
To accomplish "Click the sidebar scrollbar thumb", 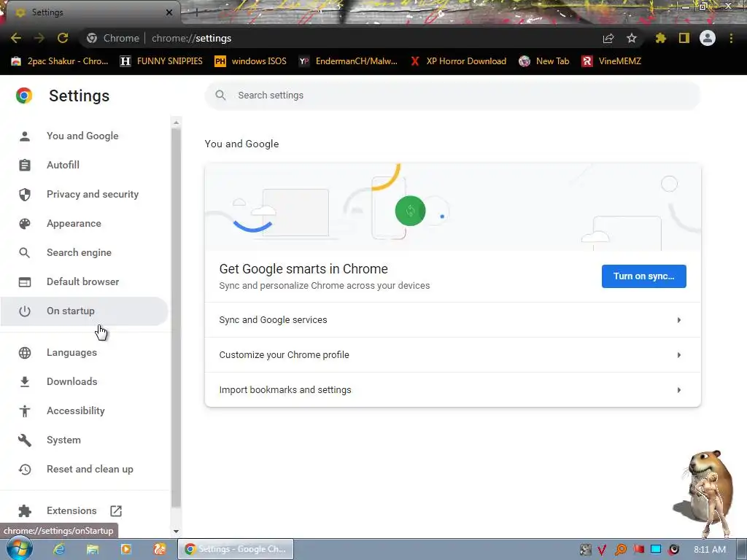I will pos(177,318).
